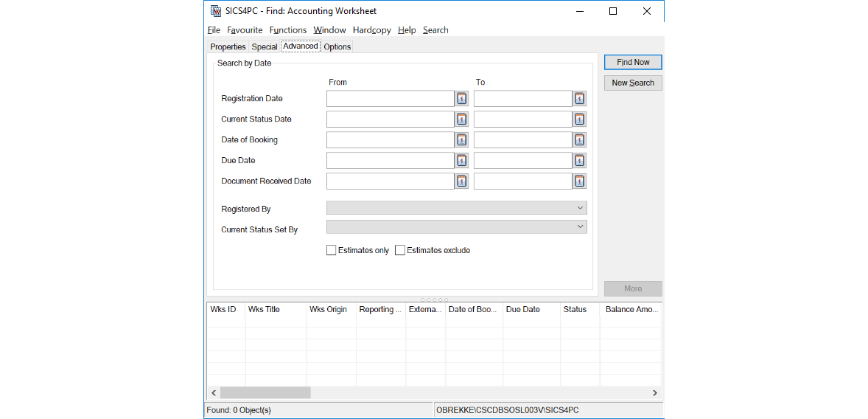The height and width of the screenshot is (419, 868).
Task: Sort results by Wks ID column
Action: [226, 309]
